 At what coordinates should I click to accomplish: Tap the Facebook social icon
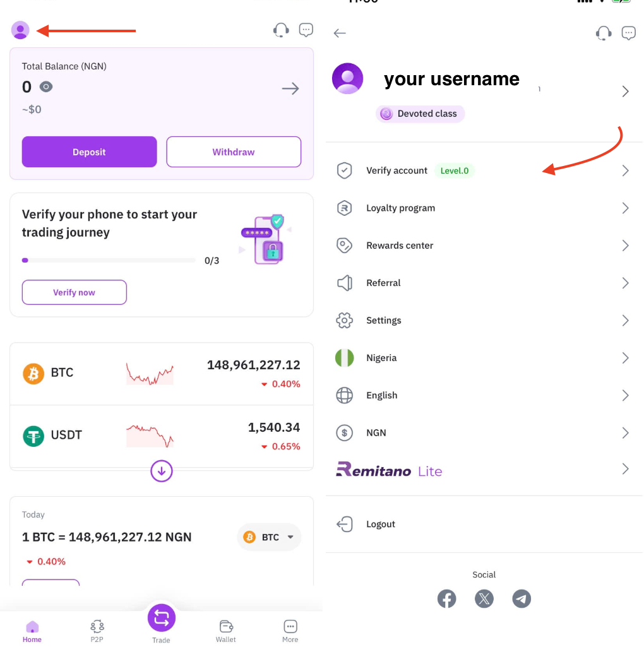click(x=447, y=598)
